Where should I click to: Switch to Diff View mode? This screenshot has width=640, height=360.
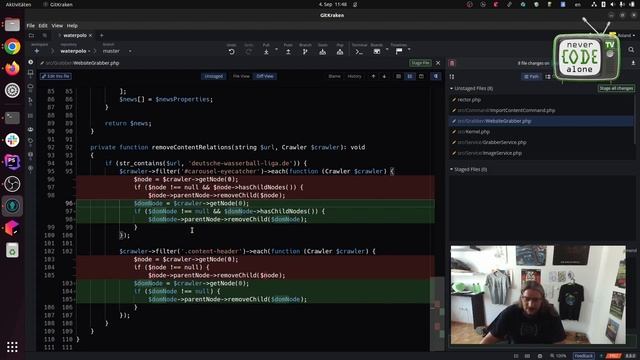click(x=265, y=76)
